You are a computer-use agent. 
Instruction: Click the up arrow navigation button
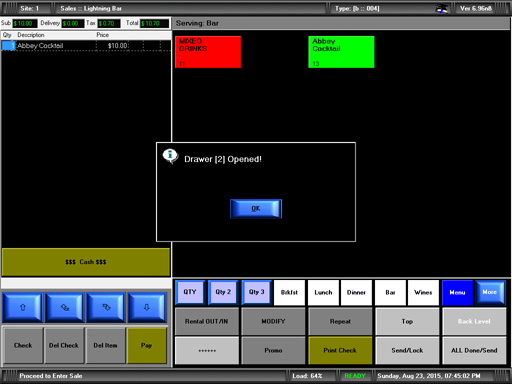click(x=23, y=307)
